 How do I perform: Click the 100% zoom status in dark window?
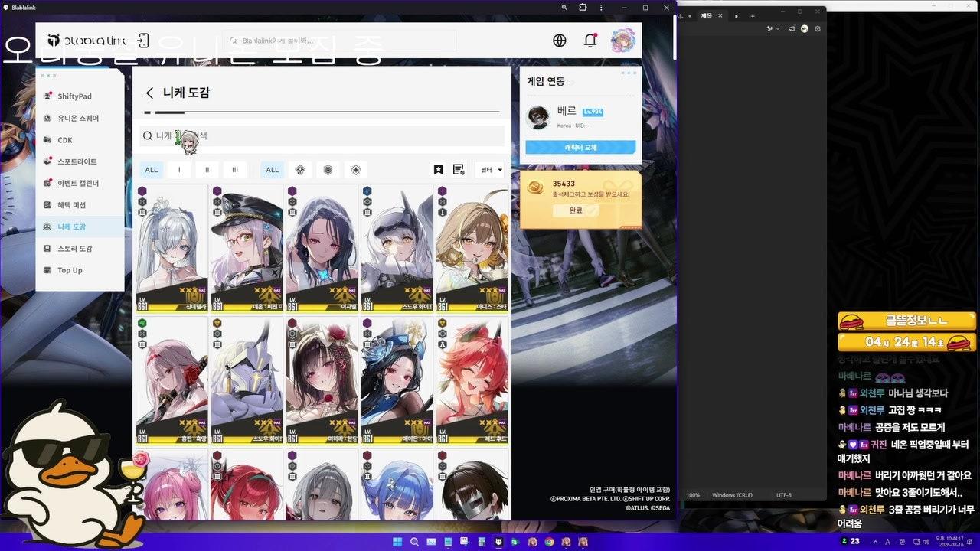(693, 495)
